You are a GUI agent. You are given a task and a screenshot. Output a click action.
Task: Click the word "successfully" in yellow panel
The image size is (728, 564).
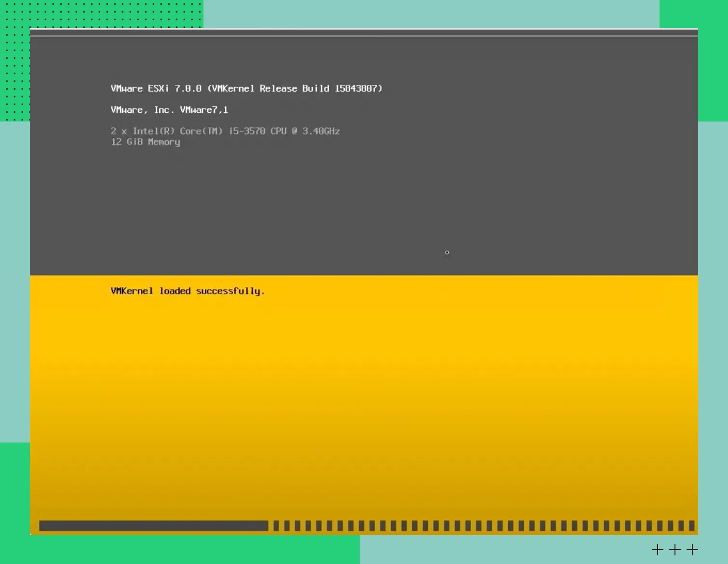(x=230, y=291)
